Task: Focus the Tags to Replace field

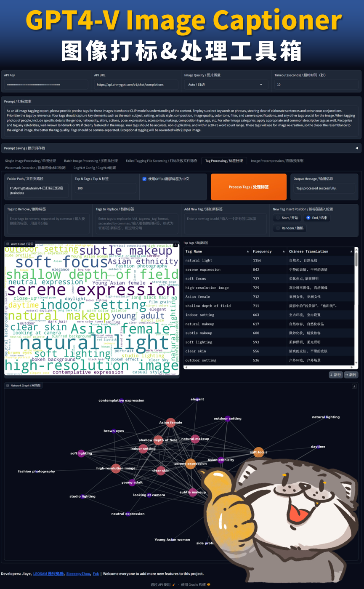Action: pos(137,224)
